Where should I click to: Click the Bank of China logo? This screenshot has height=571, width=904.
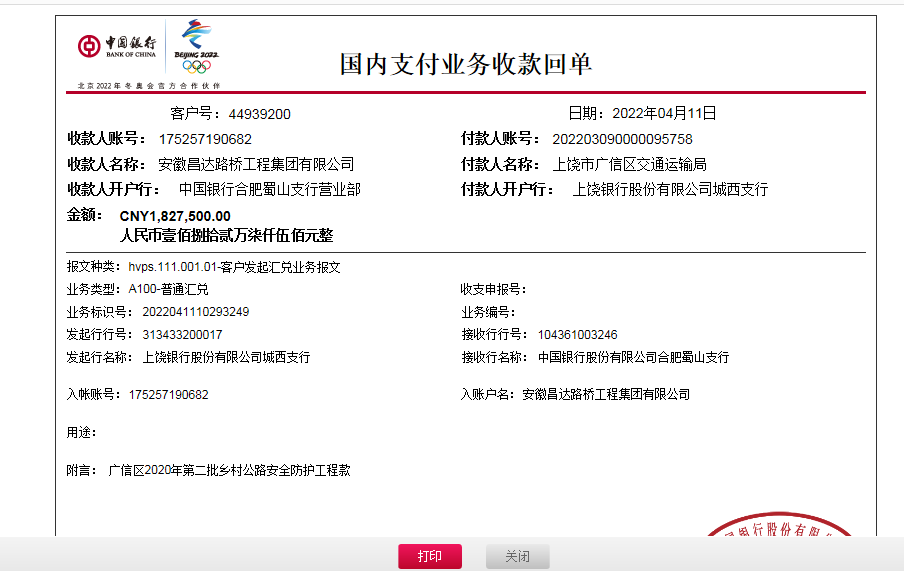[117, 47]
